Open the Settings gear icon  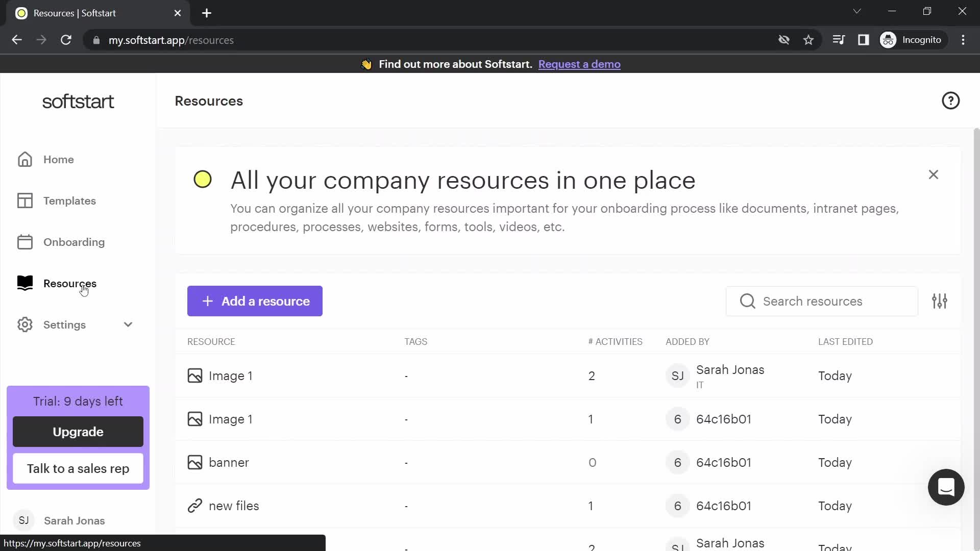point(24,324)
